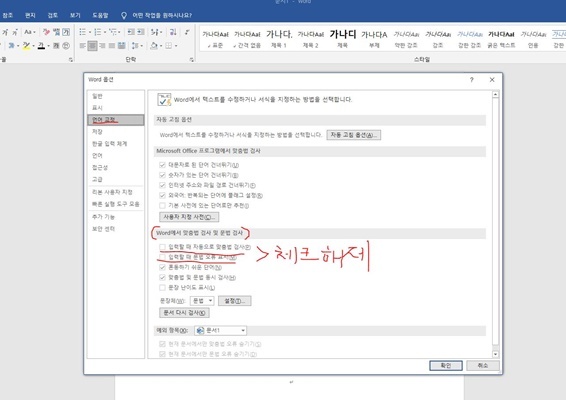Click the align right icon
This screenshot has height=400, width=566.
click(102, 46)
